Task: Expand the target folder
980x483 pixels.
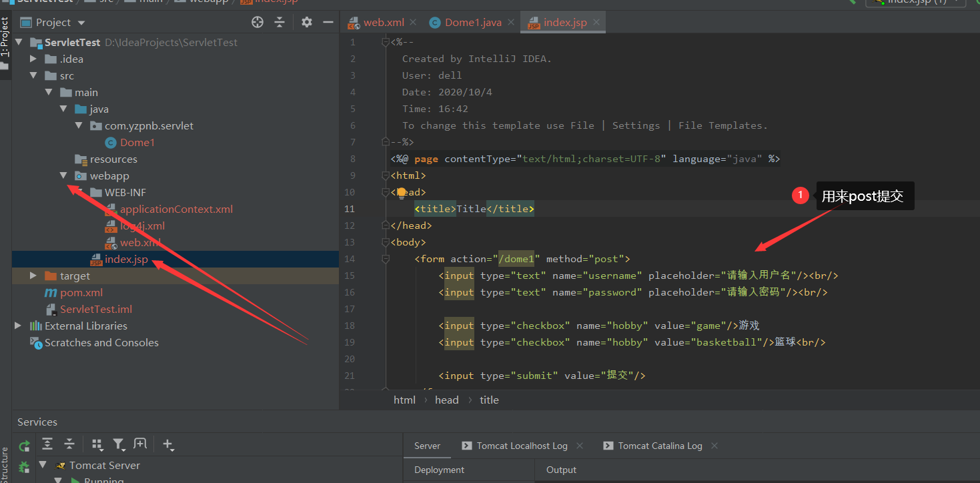Action: click(x=33, y=276)
